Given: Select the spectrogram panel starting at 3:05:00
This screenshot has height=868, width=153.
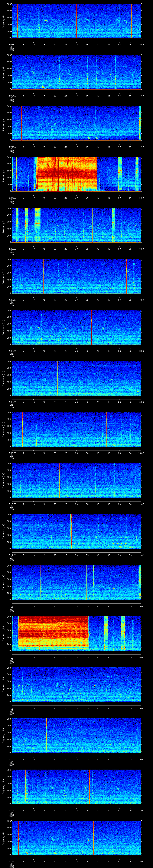Looking at the screenshot, I should coord(77,225).
